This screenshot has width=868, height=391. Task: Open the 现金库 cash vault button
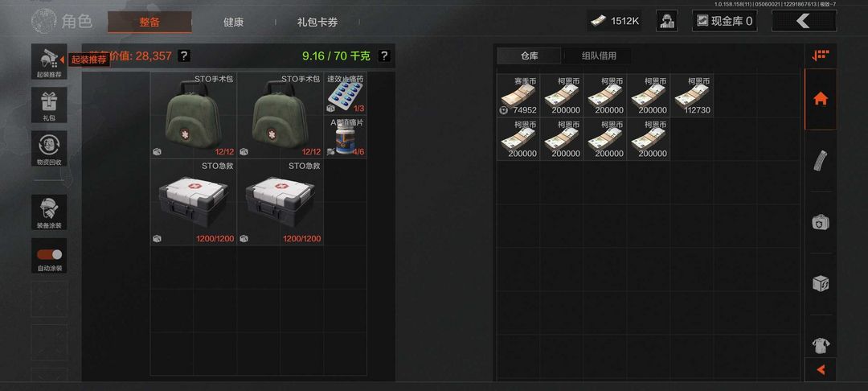click(725, 21)
